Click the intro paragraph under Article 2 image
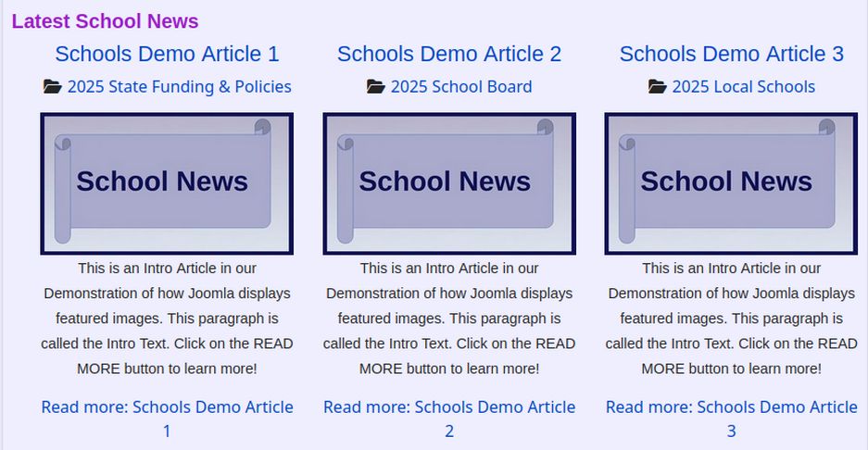Screen dimensions: 868x450 (449, 319)
